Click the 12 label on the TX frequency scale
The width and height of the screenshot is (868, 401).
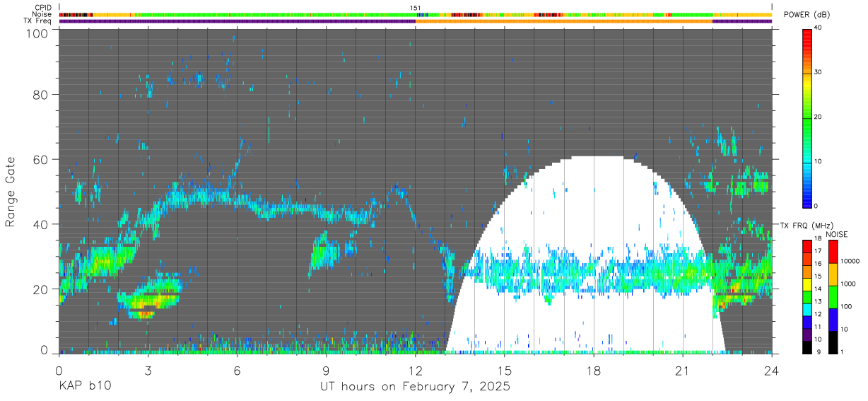(818, 314)
